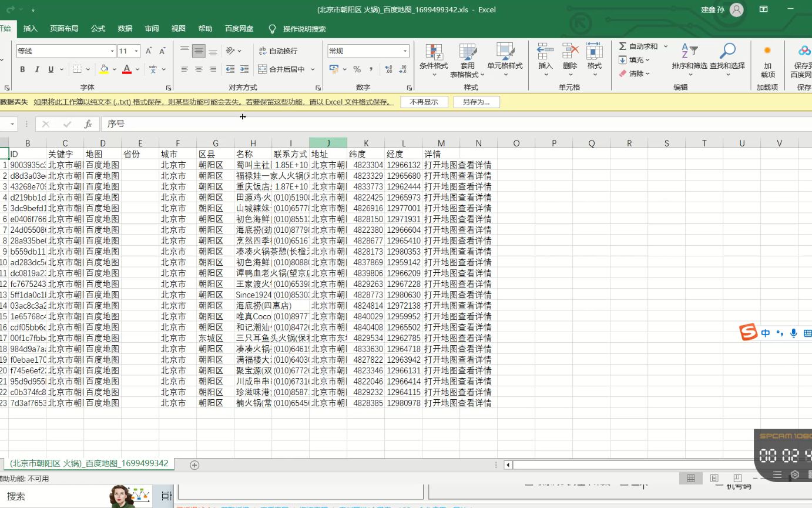The height and width of the screenshot is (508, 812).
Task: Select column J header
Action: click(x=328, y=143)
